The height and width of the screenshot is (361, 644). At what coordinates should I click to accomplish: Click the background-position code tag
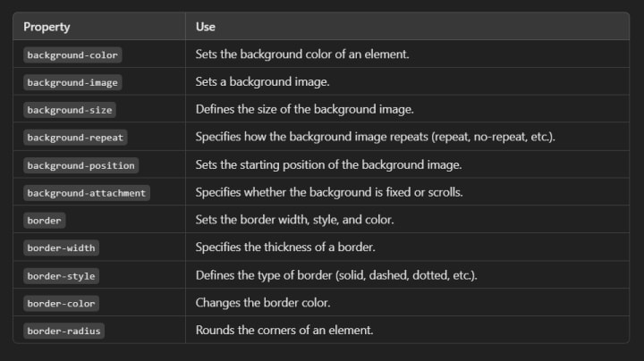(x=80, y=165)
